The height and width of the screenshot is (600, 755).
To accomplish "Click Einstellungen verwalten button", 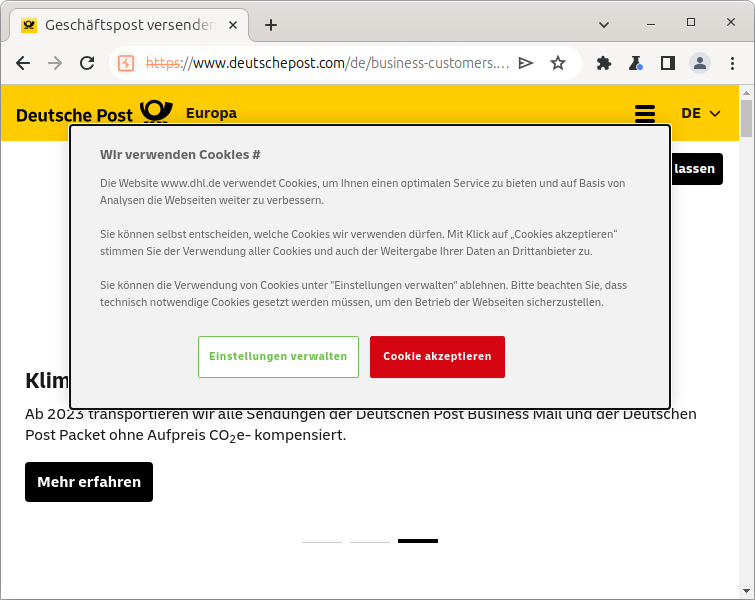I will coord(278,357).
